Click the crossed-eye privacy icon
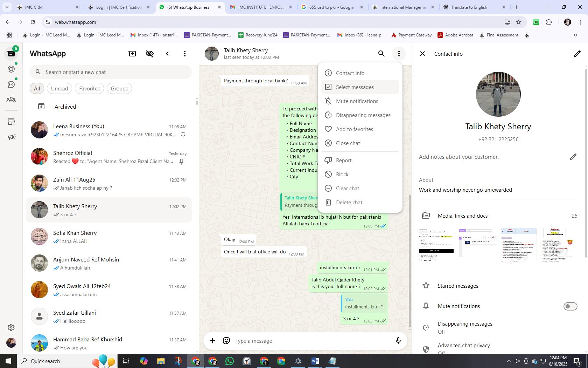This screenshot has height=368, width=588. click(x=150, y=54)
